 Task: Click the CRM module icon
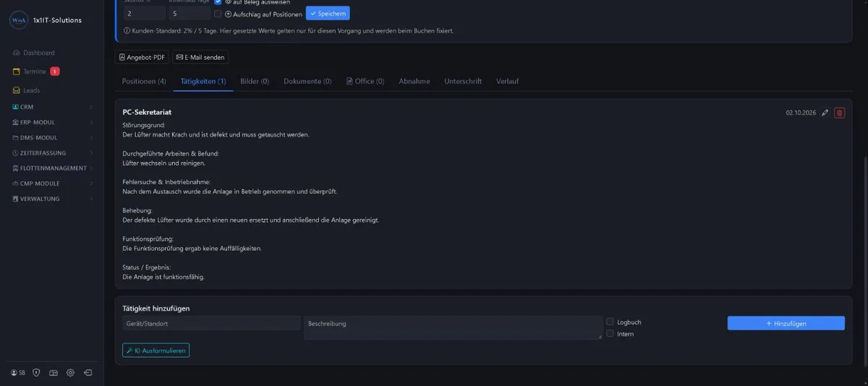pyautogui.click(x=15, y=107)
